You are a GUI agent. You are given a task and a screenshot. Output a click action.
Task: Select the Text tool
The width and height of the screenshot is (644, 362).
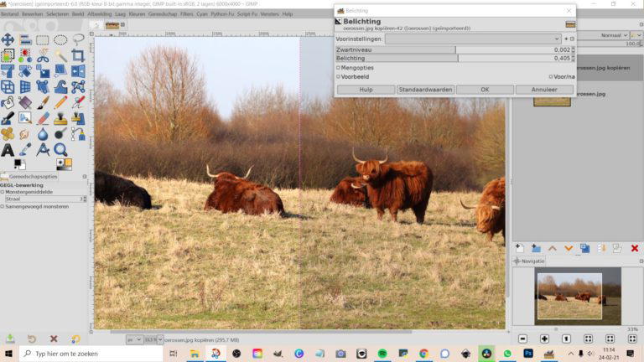8,150
